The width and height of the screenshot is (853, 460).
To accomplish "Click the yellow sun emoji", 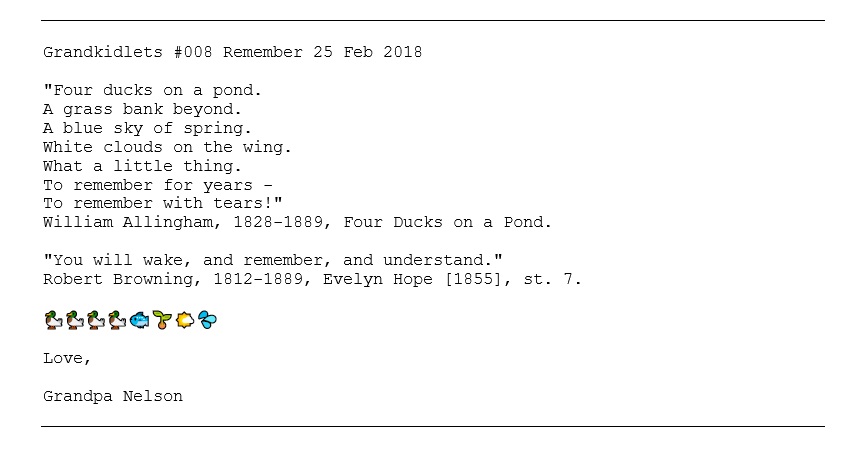I will [x=185, y=320].
